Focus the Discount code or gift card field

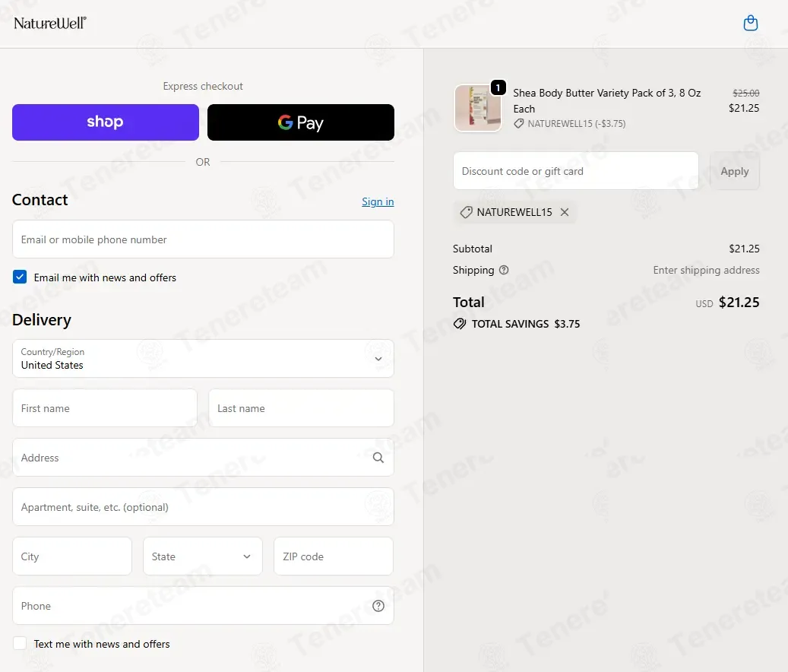coord(576,171)
